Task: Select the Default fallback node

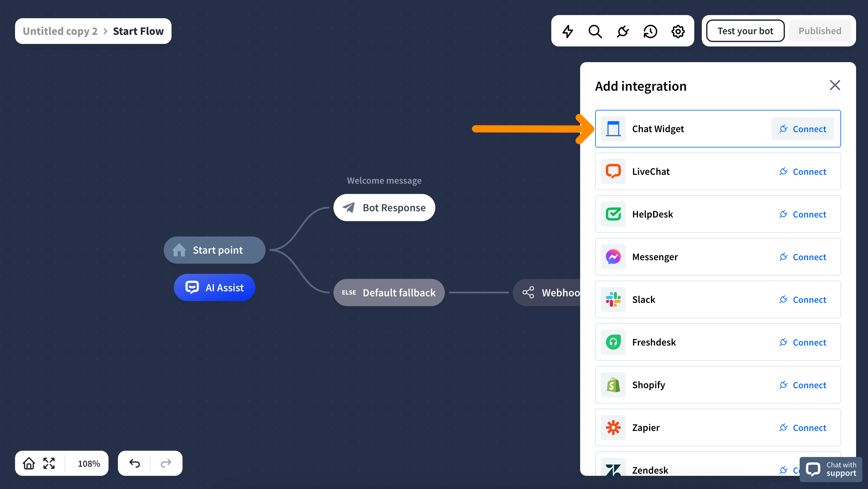Action: click(x=389, y=293)
